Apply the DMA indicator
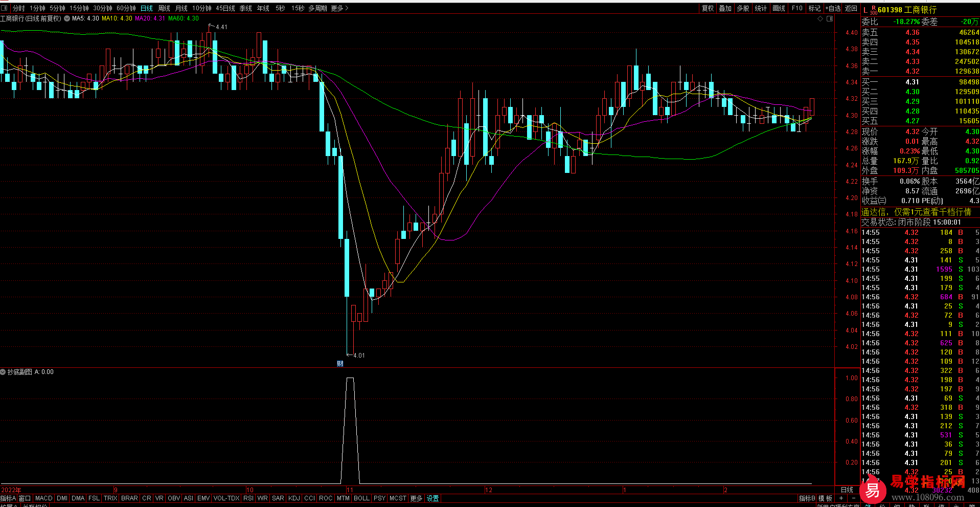The width and height of the screenshot is (980, 507). click(x=78, y=498)
